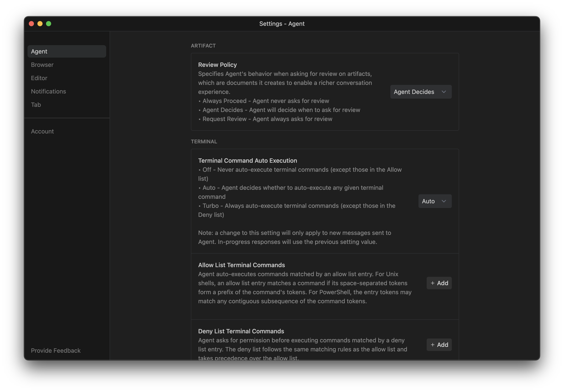Click the Provide Feedback link
564x392 pixels.
(x=56, y=351)
